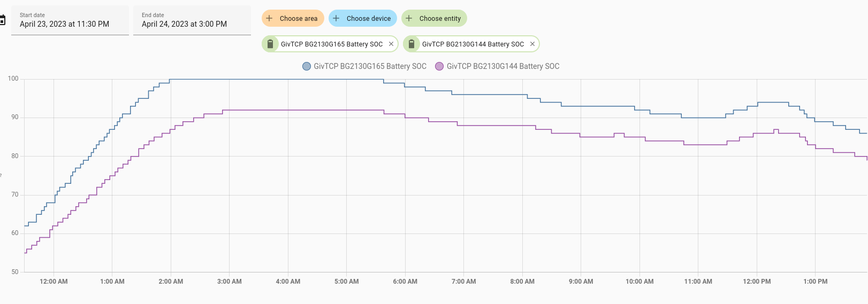Click the plus icon on Choose entity
The width and height of the screenshot is (868, 304).
click(x=409, y=18)
